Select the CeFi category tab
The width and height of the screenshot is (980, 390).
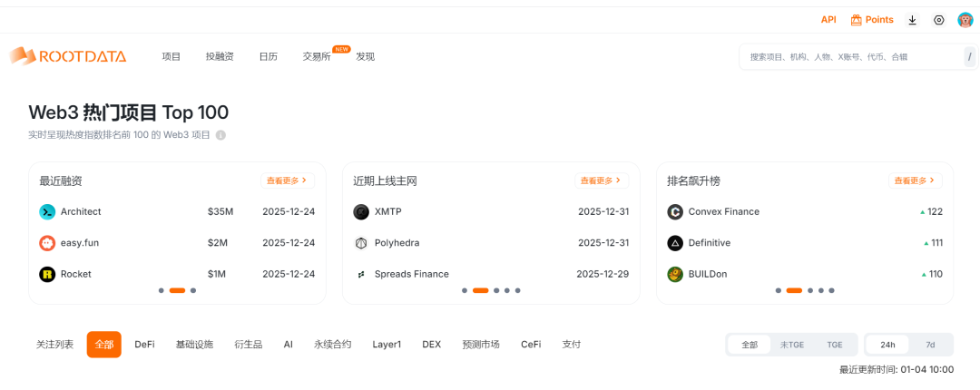531,345
